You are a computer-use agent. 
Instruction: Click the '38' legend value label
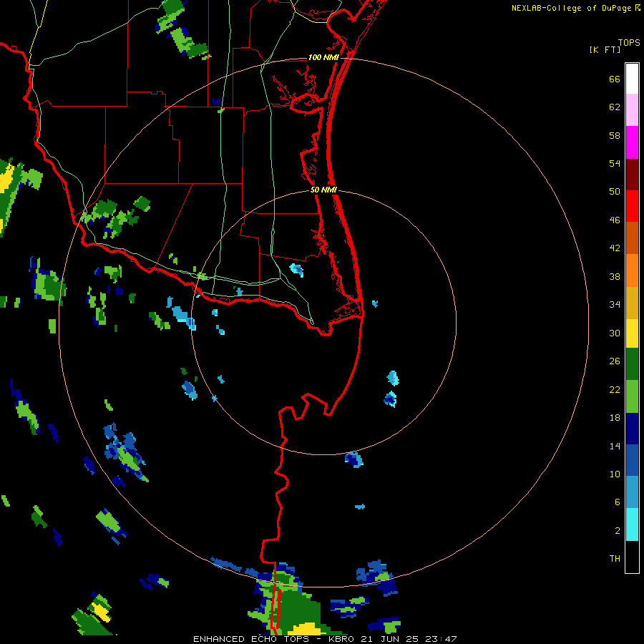click(x=615, y=277)
